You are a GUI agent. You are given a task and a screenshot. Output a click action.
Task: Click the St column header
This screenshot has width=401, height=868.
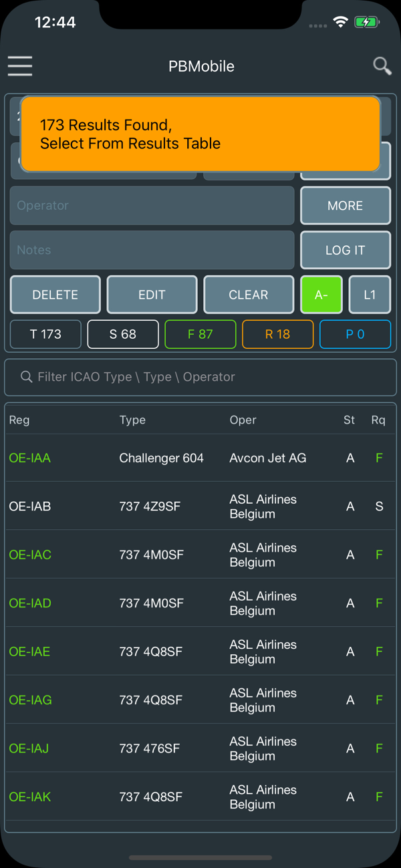click(350, 420)
